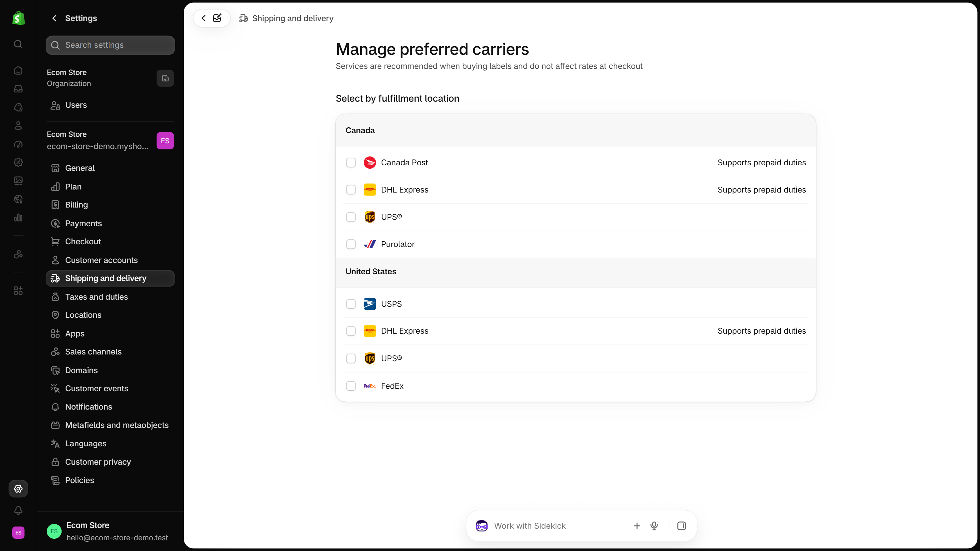Click the purple ES store avatar

coord(165,141)
